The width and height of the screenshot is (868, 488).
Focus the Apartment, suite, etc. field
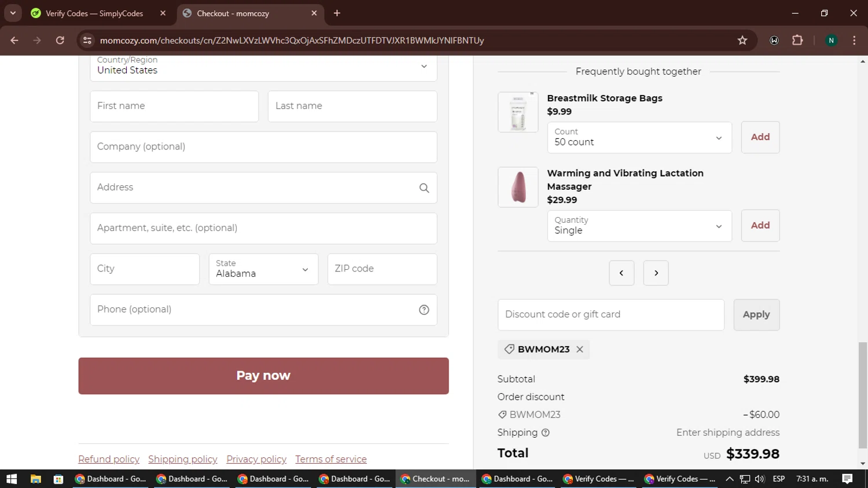(x=263, y=228)
